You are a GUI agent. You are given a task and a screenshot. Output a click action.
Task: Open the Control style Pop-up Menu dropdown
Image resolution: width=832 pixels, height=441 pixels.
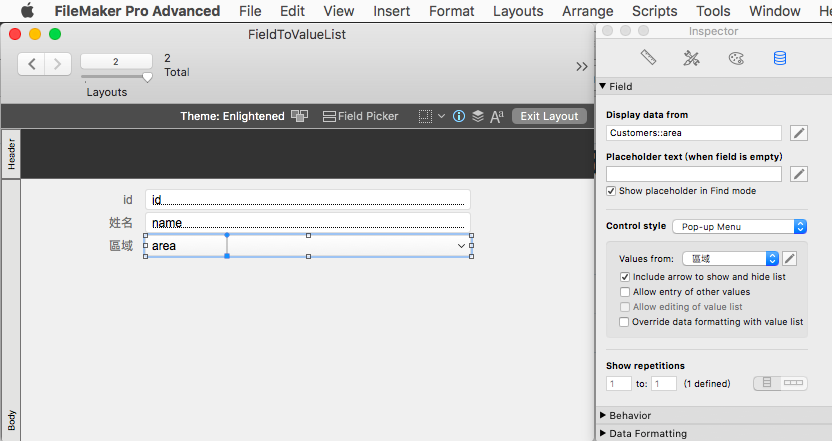(740, 227)
